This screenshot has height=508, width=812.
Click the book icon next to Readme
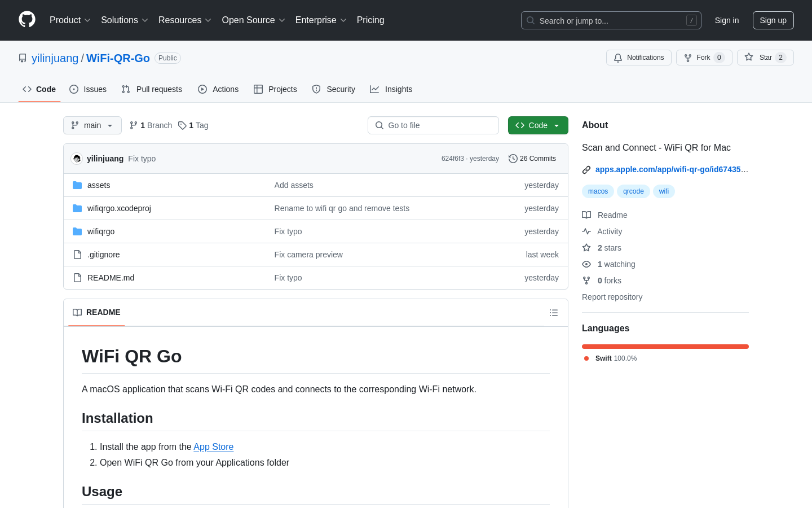(x=586, y=215)
